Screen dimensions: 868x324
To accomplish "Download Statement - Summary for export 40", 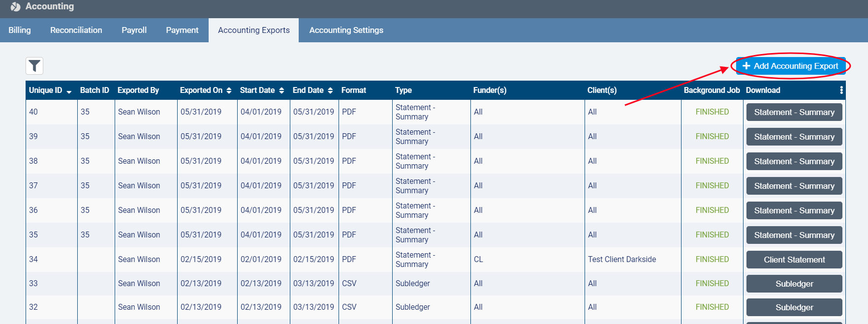I will (794, 112).
